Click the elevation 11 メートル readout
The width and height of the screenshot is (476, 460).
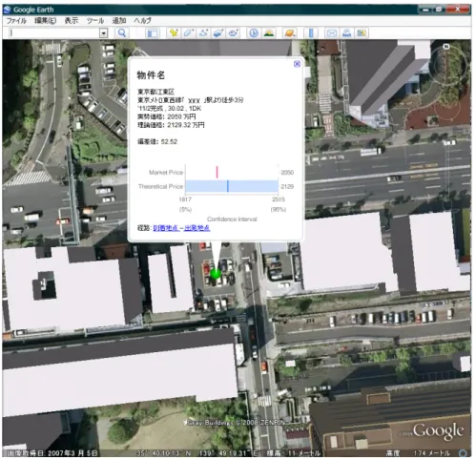coord(293,453)
